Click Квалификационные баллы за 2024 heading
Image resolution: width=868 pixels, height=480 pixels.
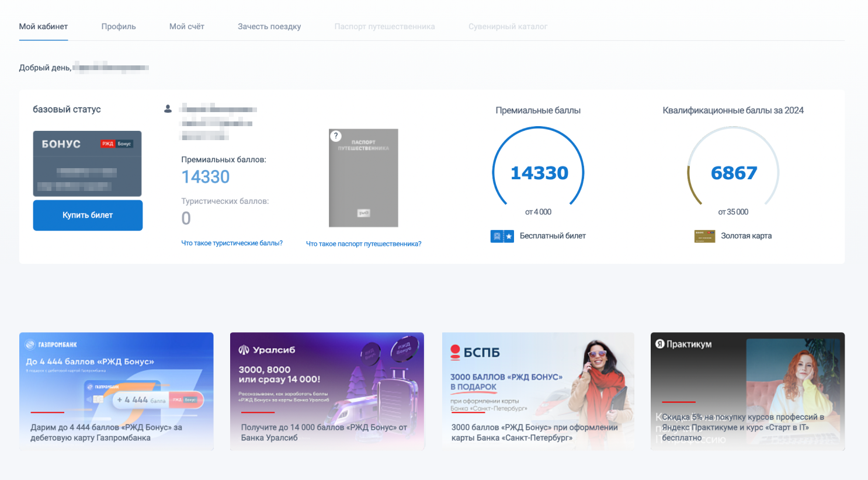pos(733,110)
